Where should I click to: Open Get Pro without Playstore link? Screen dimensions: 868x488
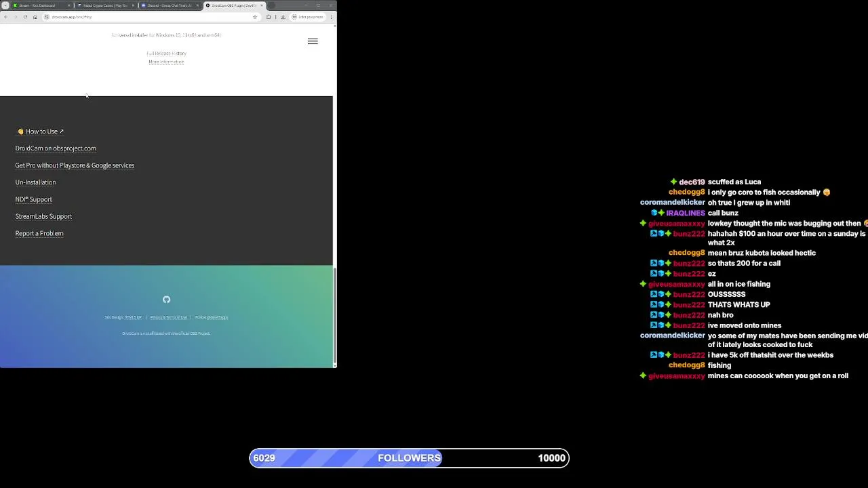[75, 165]
